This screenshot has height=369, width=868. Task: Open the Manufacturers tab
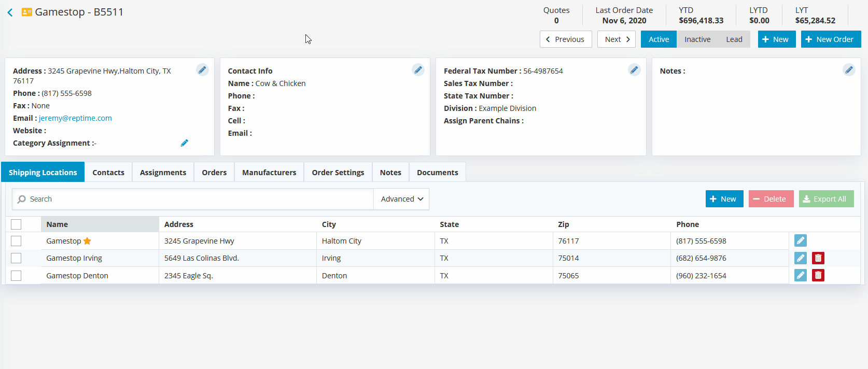(x=269, y=173)
